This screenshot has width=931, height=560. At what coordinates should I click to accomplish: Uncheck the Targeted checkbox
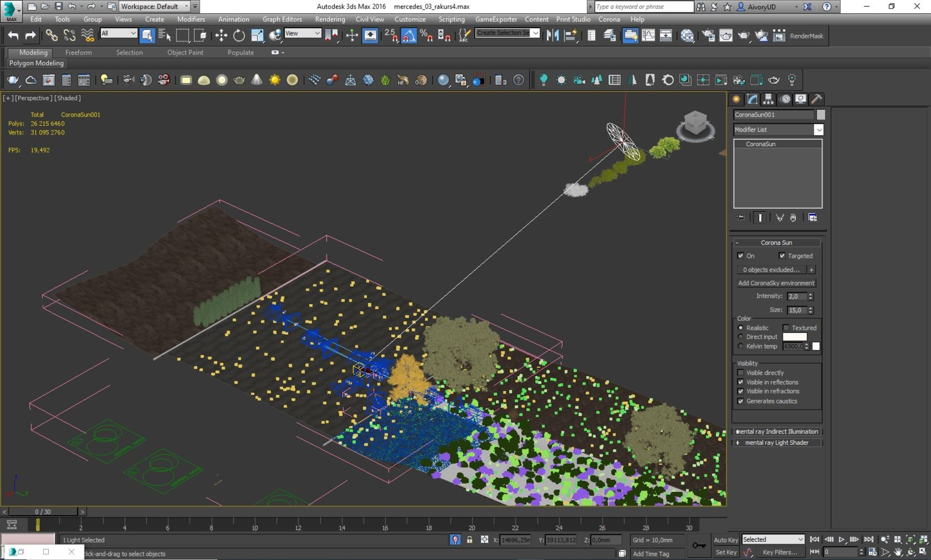[782, 256]
